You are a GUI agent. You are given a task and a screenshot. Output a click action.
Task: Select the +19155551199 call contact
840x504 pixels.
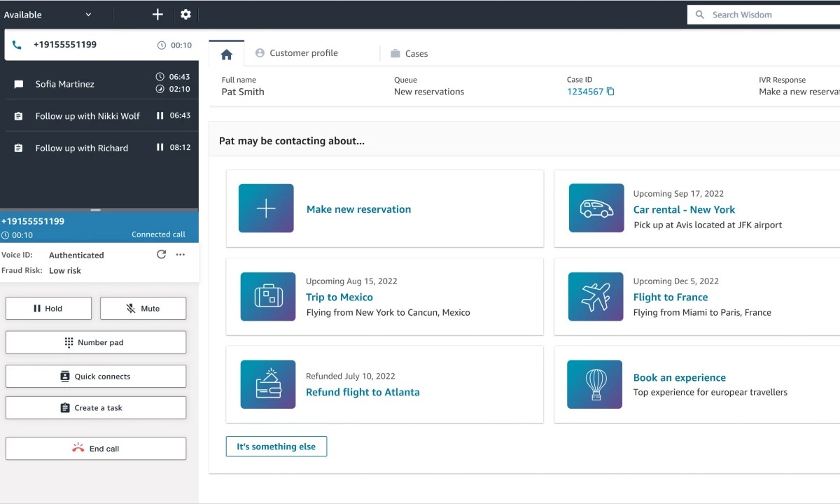101,45
